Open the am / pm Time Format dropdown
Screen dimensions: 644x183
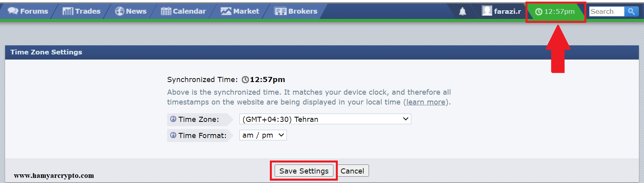[x=263, y=135]
